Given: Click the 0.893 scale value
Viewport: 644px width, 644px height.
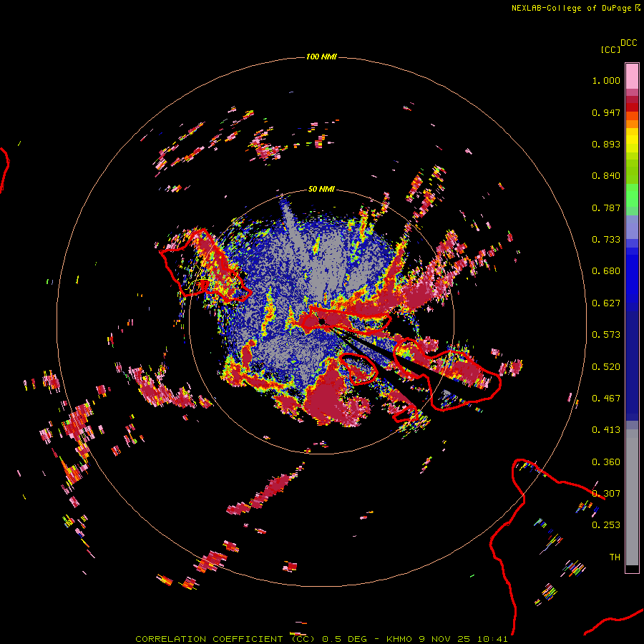Looking at the screenshot, I should point(606,144).
